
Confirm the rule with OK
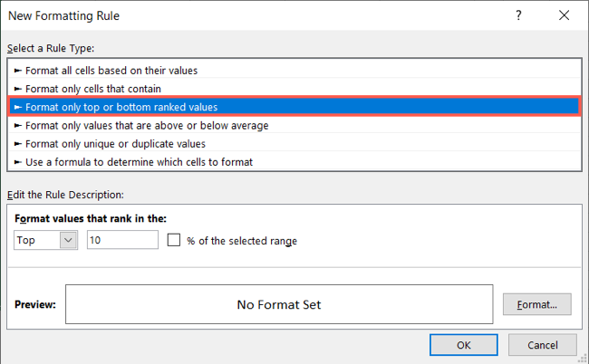[x=463, y=345]
